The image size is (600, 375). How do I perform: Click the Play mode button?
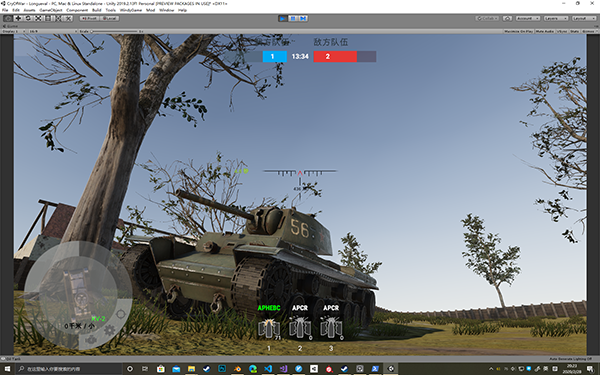pos(283,18)
